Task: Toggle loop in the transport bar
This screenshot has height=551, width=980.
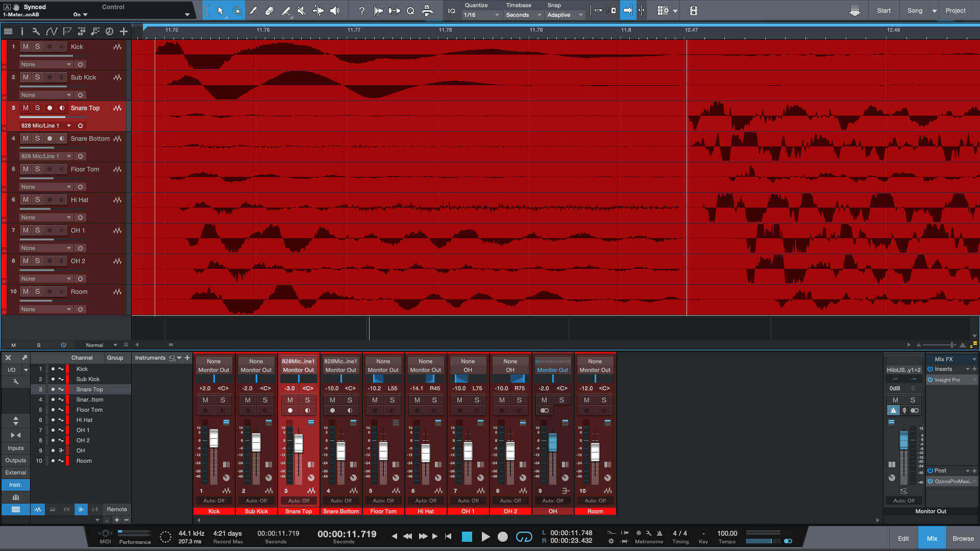Action: tap(524, 537)
